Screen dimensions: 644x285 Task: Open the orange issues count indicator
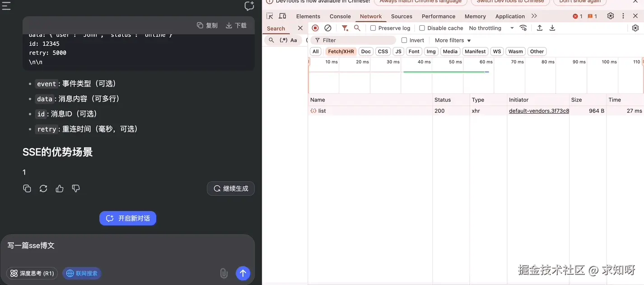pyautogui.click(x=592, y=16)
